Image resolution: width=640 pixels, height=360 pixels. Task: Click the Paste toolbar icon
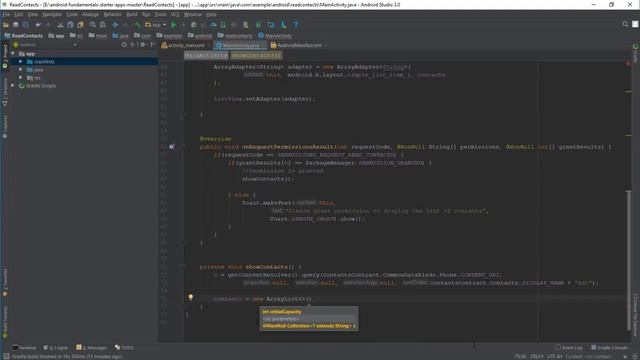point(80,25)
